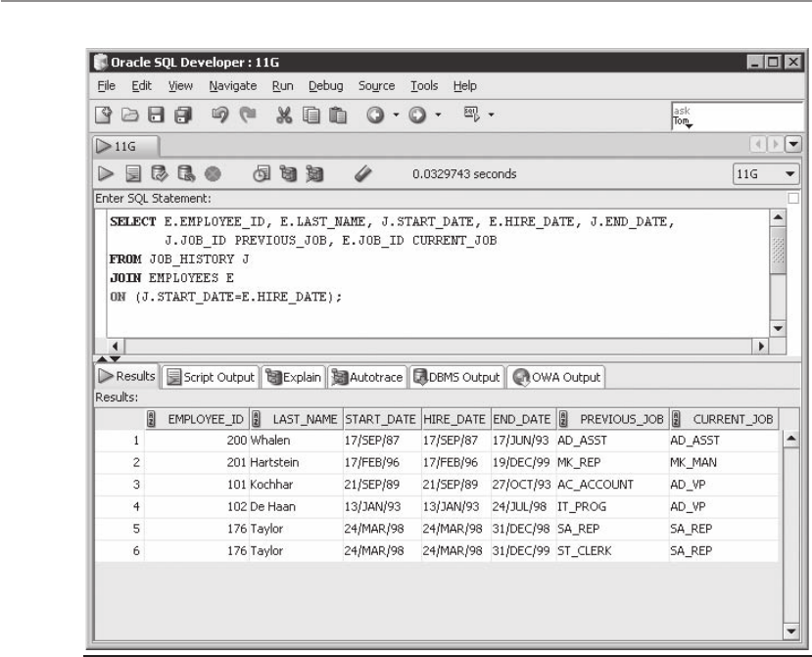Switch to the Script Output tab
This screenshot has height=657, width=812.
tap(211, 377)
